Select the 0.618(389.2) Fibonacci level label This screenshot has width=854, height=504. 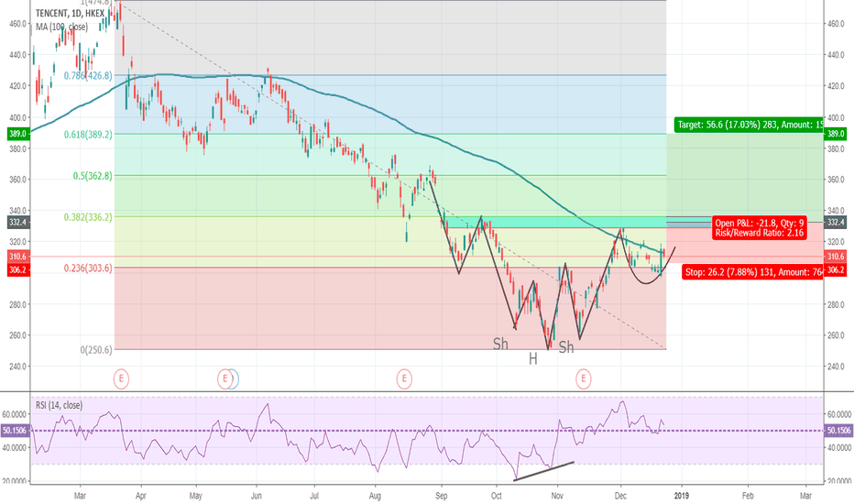point(88,135)
